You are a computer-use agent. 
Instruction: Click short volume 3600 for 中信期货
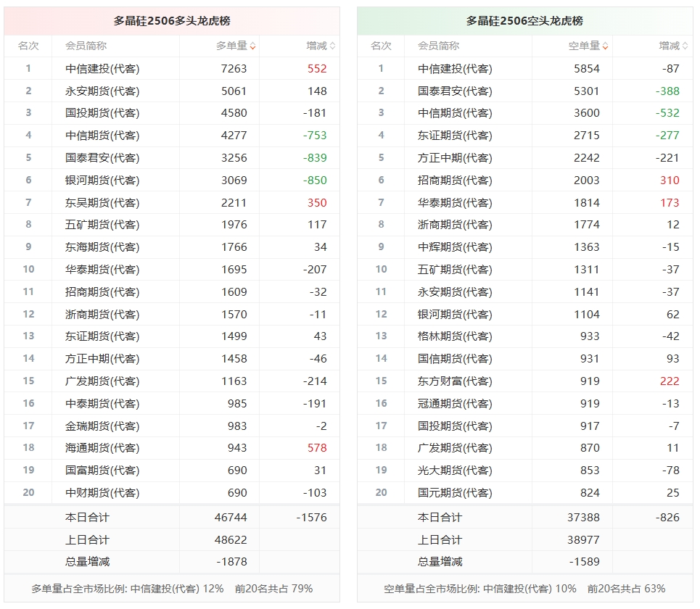pyautogui.click(x=587, y=113)
